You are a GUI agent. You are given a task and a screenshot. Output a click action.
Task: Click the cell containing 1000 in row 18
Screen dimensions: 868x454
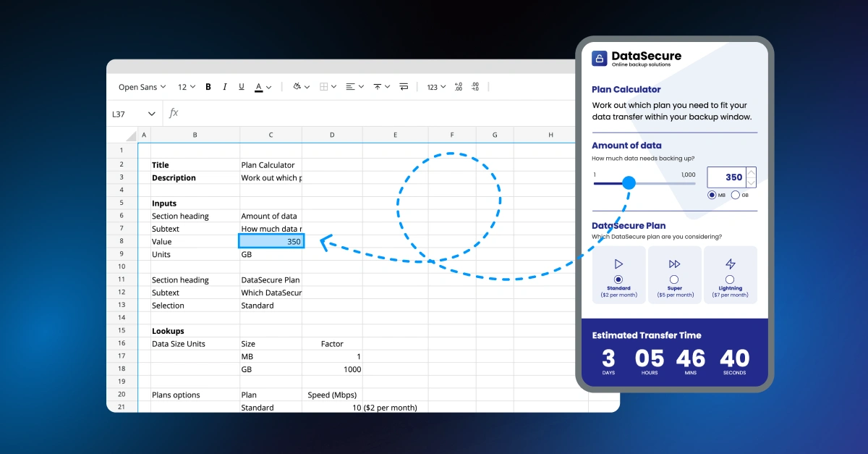332,369
